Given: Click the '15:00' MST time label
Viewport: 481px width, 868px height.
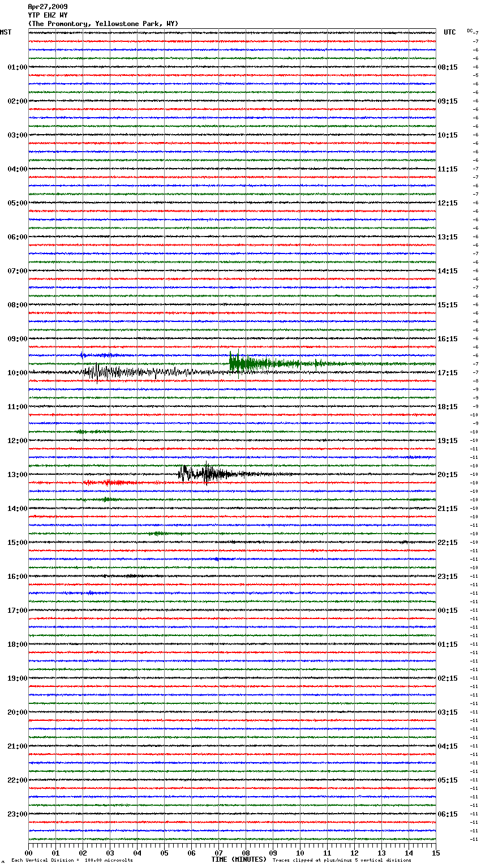Looking at the screenshot, I should (18, 543).
